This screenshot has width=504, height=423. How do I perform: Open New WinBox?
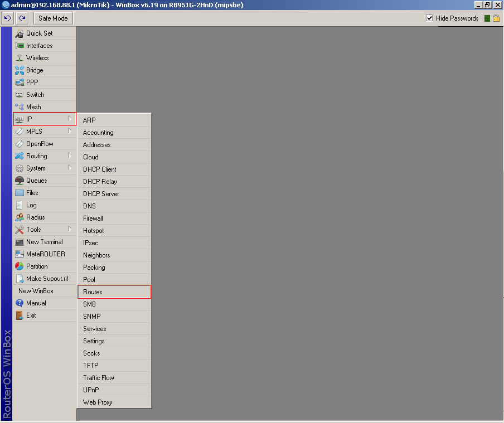pos(45,291)
